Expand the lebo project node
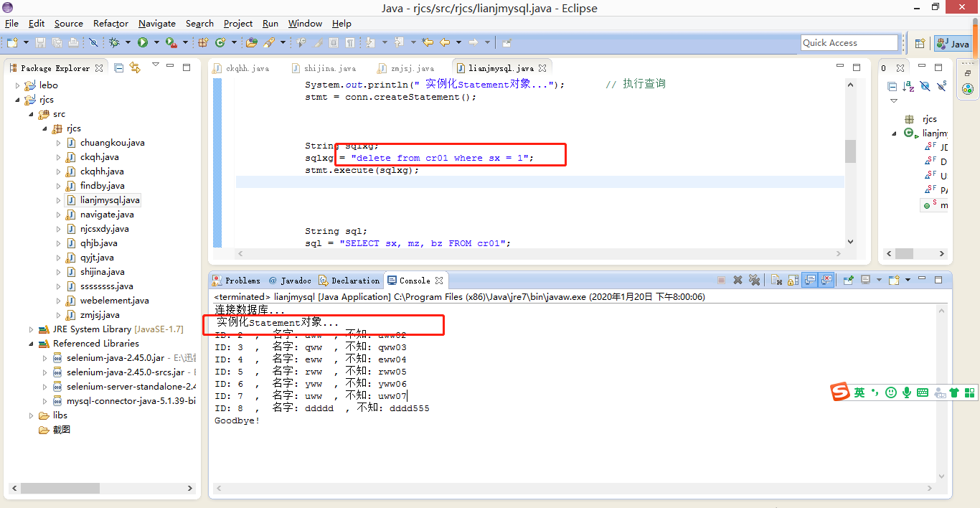This screenshot has width=980, height=508. pos(18,85)
